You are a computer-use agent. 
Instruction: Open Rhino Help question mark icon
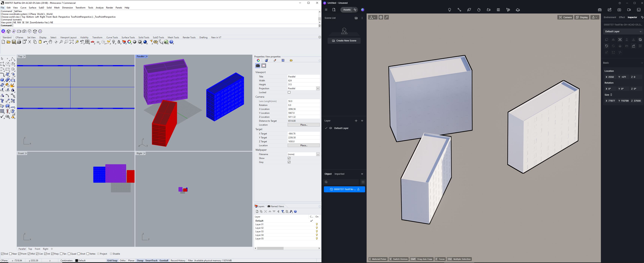click(x=171, y=42)
